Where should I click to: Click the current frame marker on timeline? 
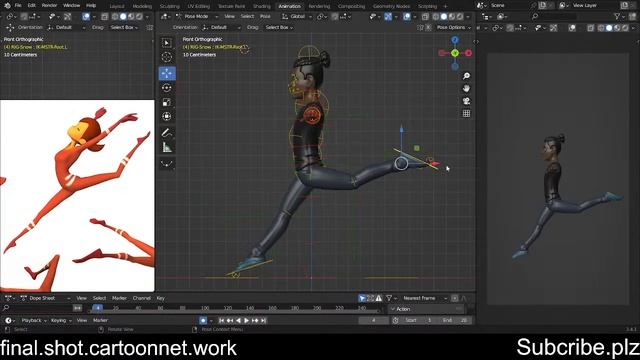click(x=97, y=308)
